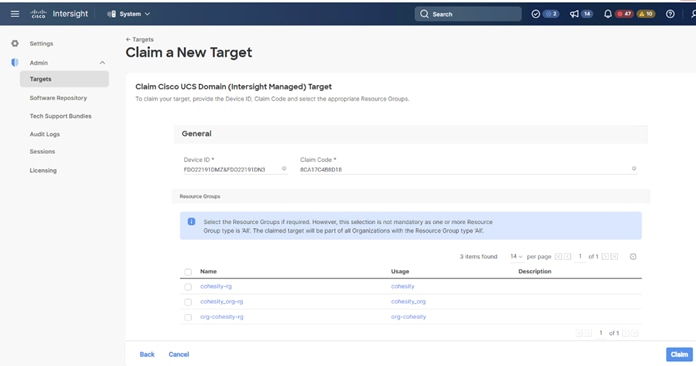Open the requests checkmark icon
The width and height of the screenshot is (696, 366).
(x=536, y=14)
